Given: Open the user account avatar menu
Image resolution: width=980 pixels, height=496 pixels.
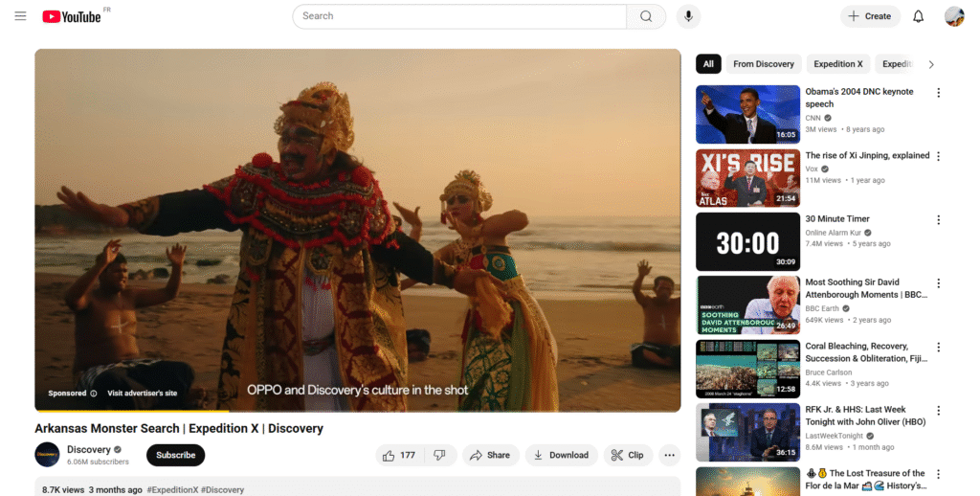Looking at the screenshot, I should [x=953, y=16].
